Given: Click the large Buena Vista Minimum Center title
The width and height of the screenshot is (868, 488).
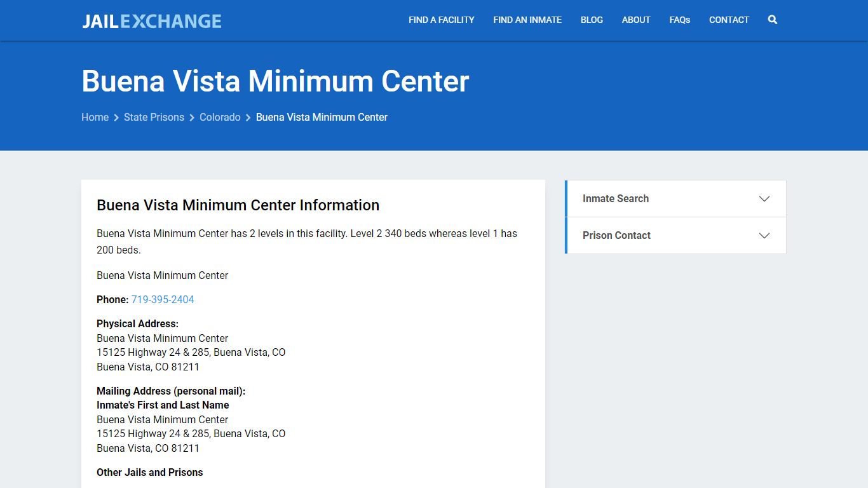Looking at the screenshot, I should click(275, 81).
